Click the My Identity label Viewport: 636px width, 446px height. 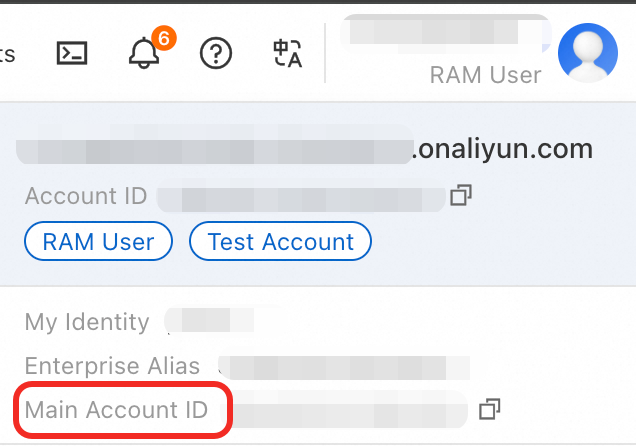[x=87, y=323]
